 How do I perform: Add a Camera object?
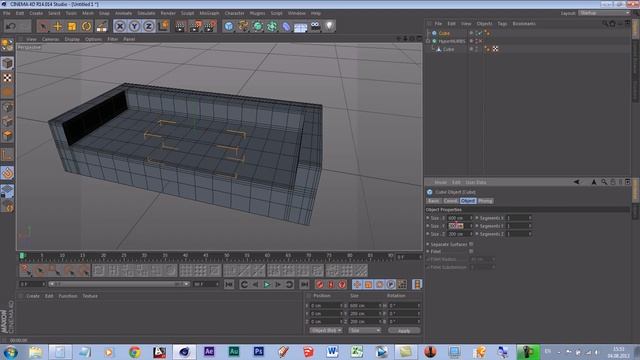(315, 26)
